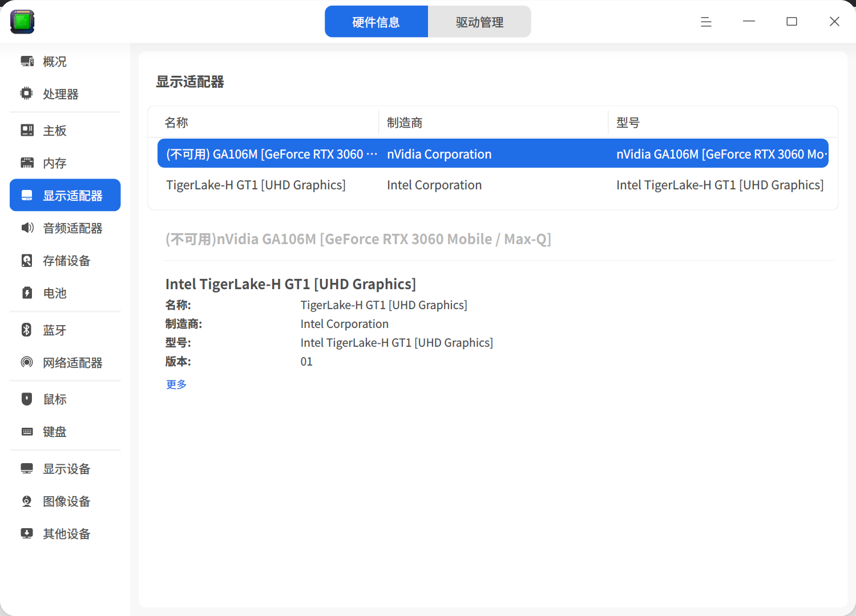Viewport: 856px width, 616px height.
Task: Click the nVidia Corporation manufacturer cell
Action: point(439,154)
